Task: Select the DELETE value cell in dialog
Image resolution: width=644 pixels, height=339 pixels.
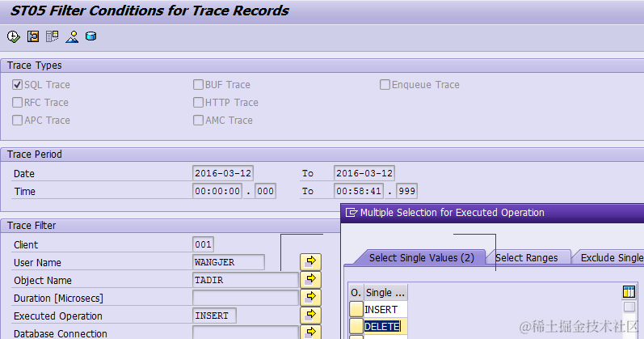Action: pyautogui.click(x=385, y=326)
